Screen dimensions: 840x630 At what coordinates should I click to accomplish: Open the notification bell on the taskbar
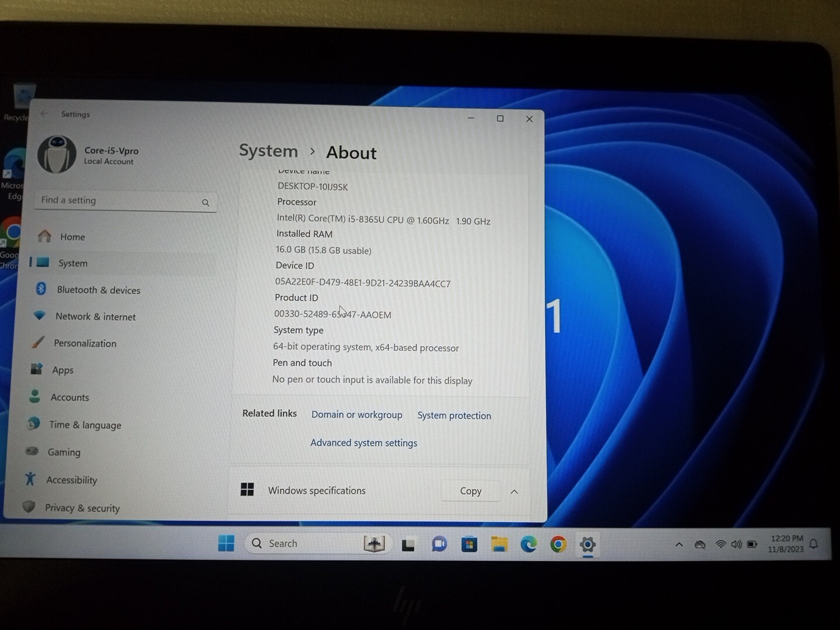[x=814, y=544]
